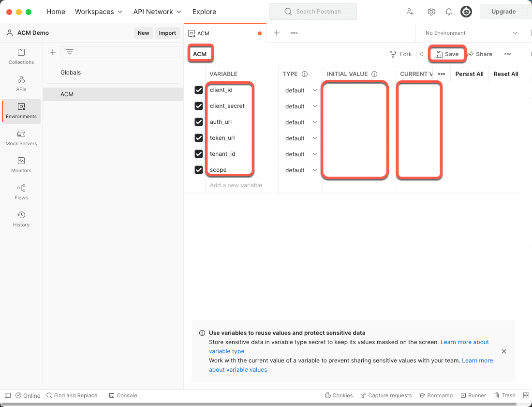Open the Trash
This screenshot has width=532, height=407.
click(x=504, y=395)
